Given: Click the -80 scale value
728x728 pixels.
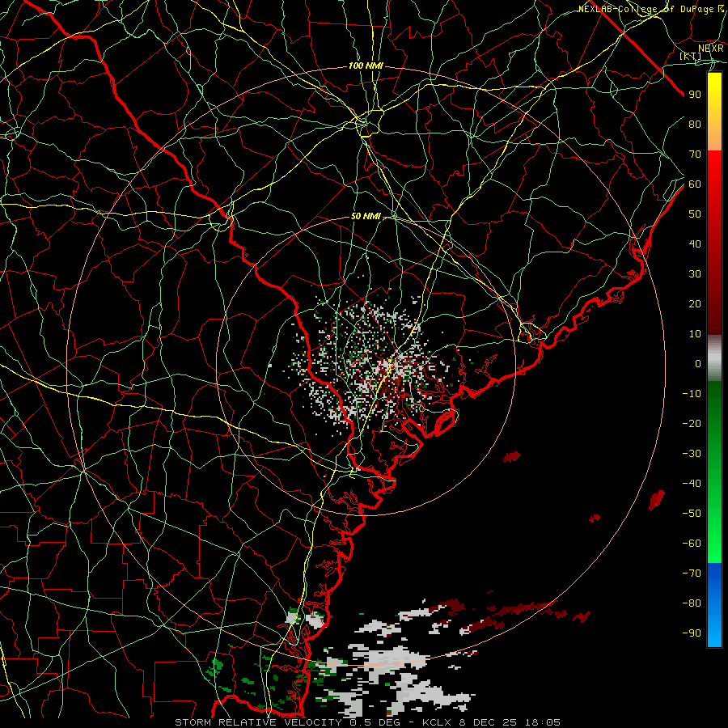Looking at the screenshot, I should coord(692,603).
